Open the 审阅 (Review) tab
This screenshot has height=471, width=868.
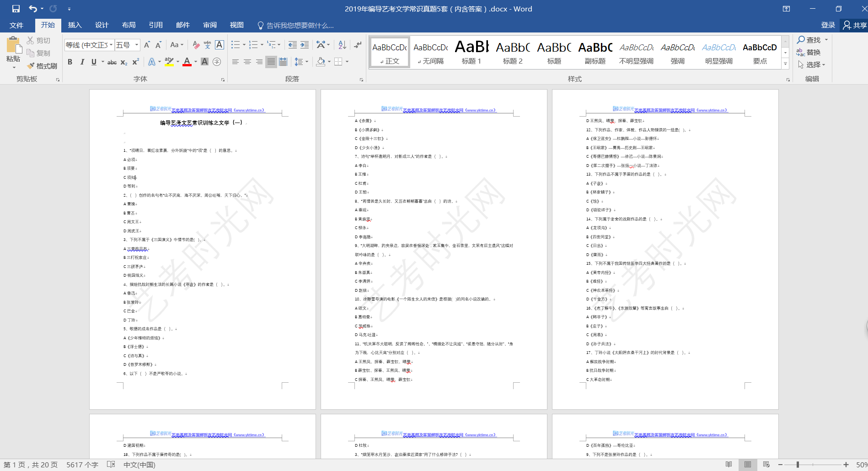point(210,25)
